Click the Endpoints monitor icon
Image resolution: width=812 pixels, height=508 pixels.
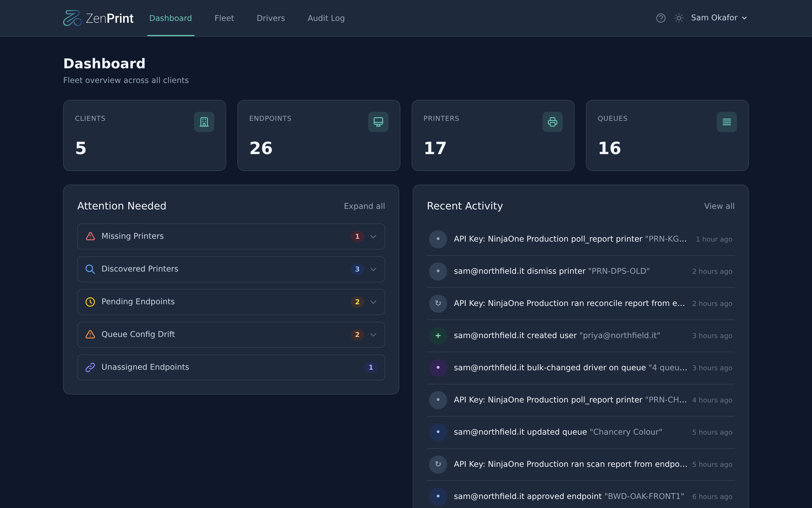(x=378, y=122)
